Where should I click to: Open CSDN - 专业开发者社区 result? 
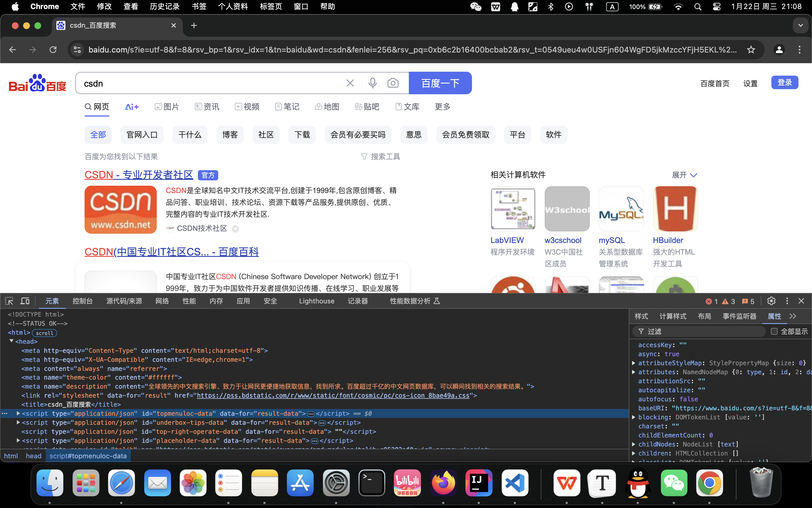tap(139, 175)
